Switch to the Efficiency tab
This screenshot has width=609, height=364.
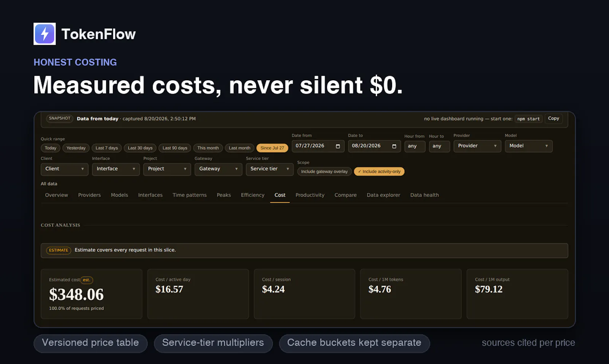(252, 195)
